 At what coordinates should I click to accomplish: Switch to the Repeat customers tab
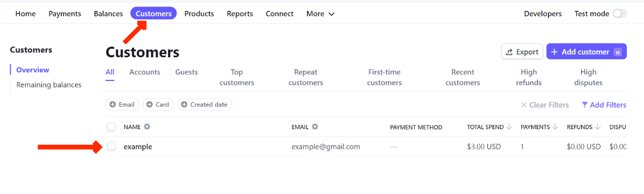[306, 77]
